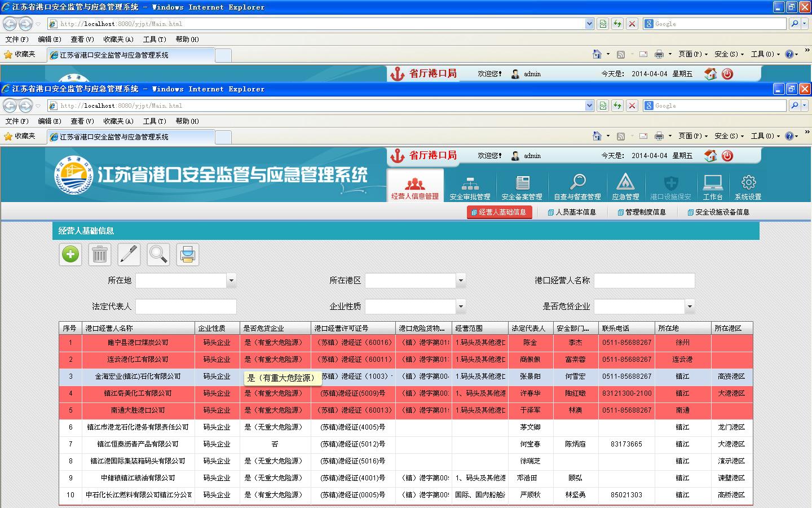Open the 应急管理 module
Viewport: 812px width, 508px height.
coord(625,187)
